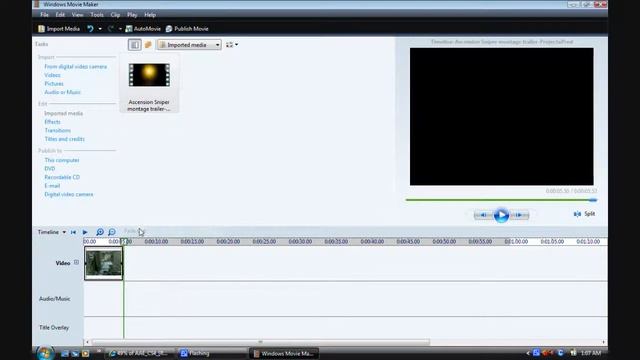
Task: Open the File menu
Action: [44, 15]
